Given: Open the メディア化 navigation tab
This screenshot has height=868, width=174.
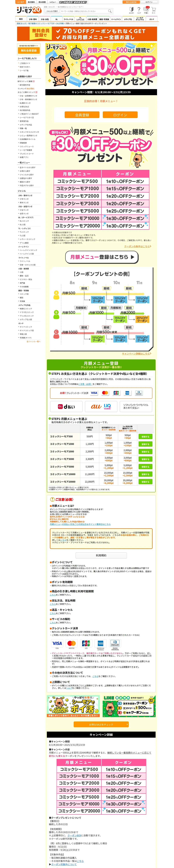Looking at the screenshot, I should tap(128, 19).
